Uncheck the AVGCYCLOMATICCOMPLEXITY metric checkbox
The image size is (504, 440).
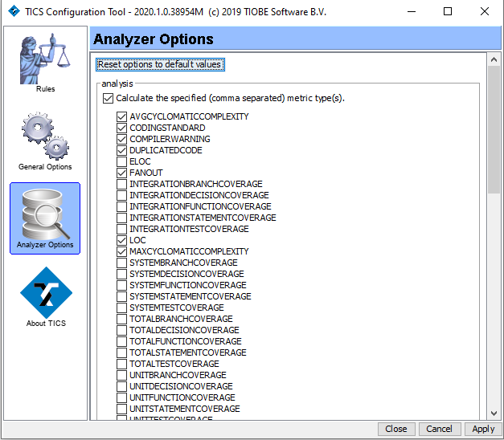122,117
